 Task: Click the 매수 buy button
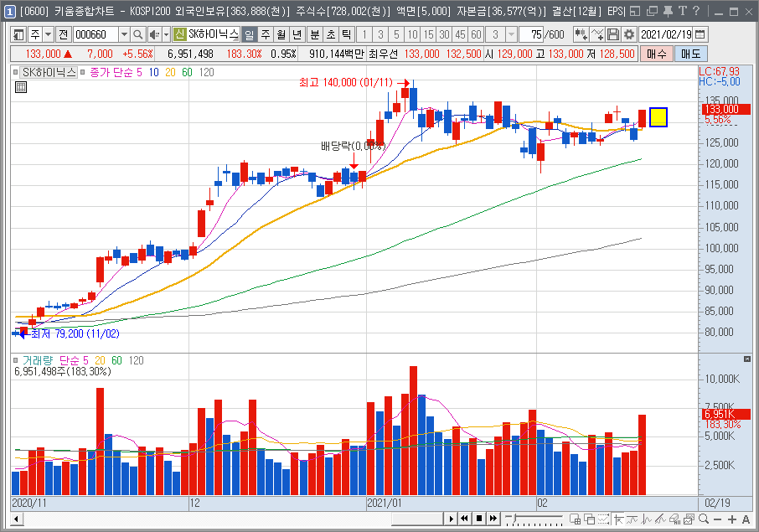point(656,54)
